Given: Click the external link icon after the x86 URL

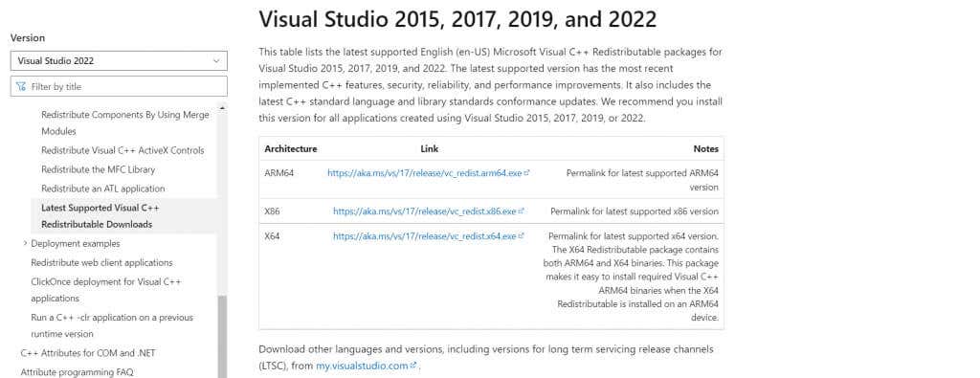Looking at the screenshot, I should pyautogui.click(x=522, y=211).
